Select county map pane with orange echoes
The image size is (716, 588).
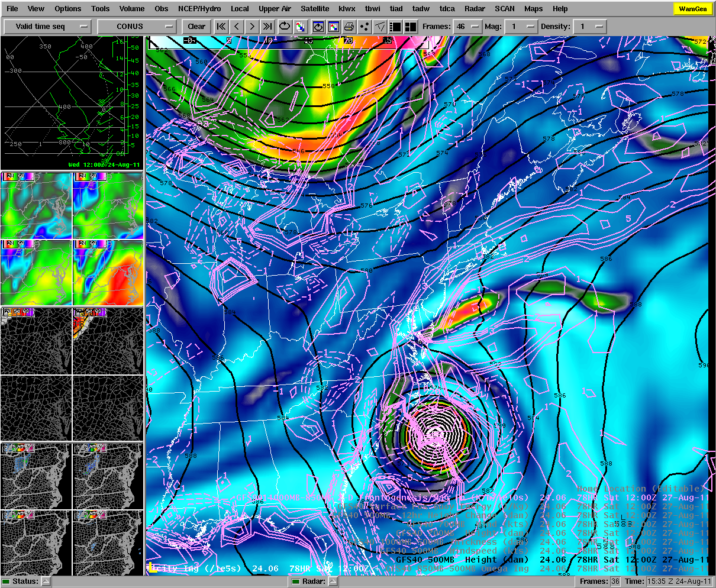coord(108,341)
